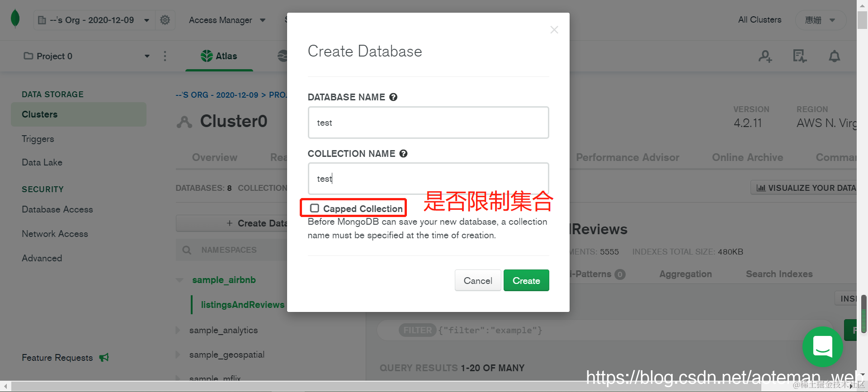868x392 pixels.
Task: Click the Cluster0 cluster icon
Action: (184, 122)
